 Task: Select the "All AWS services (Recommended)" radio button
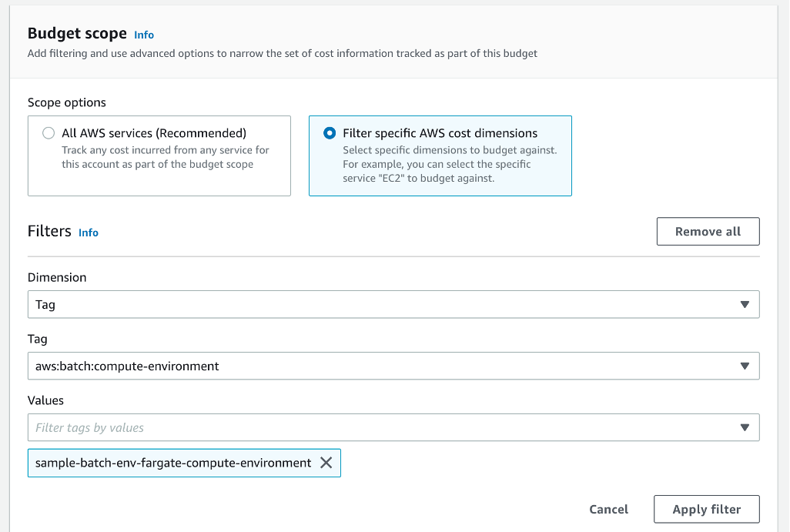tap(48, 132)
